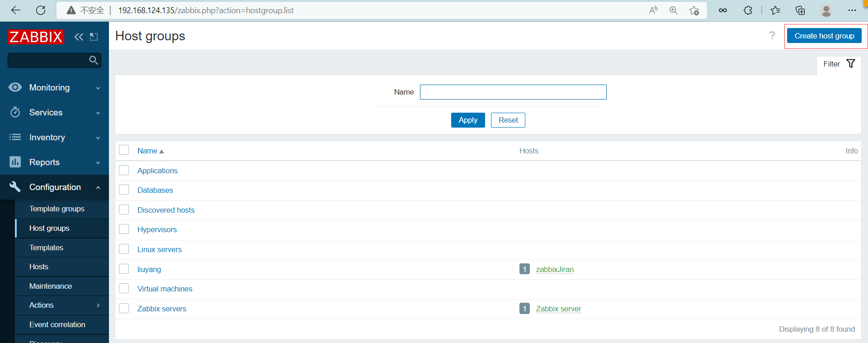Screen dimensions: 868x343
Task: Click the zoom magnifier icon in address bar
Action: point(674,10)
